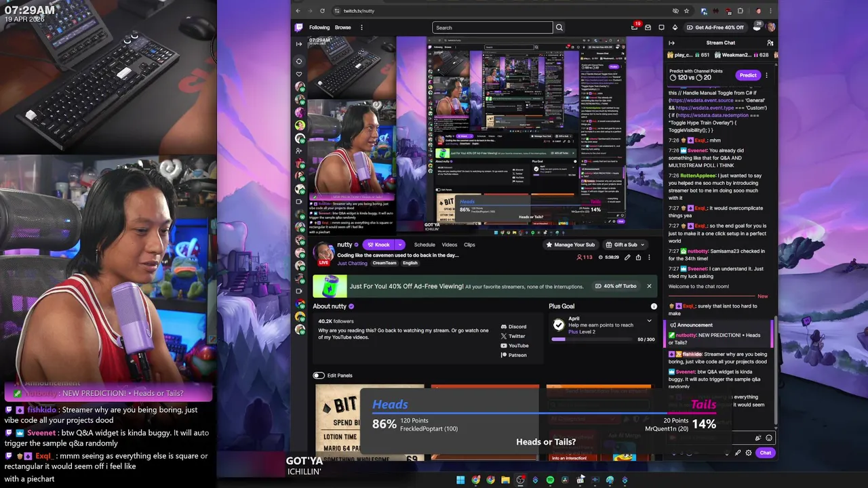Open the stream's three-dot options menu
This screenshot has height=488, width=868.
[x=649, y=258]
